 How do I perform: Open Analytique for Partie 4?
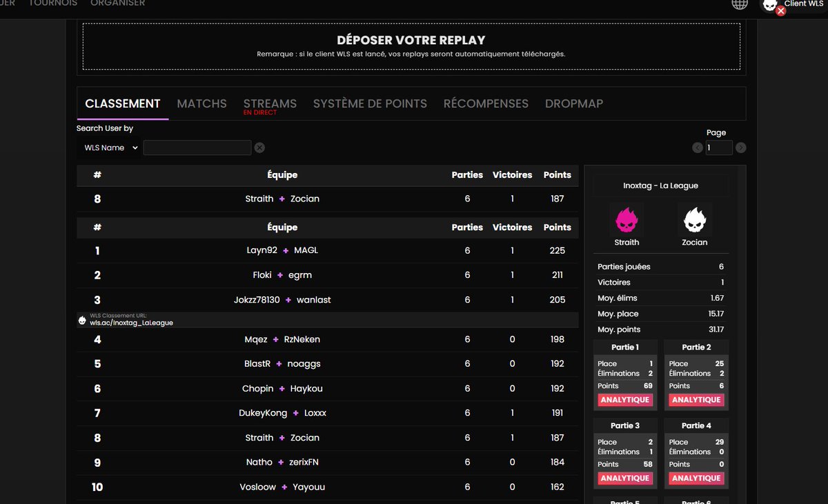pos(696,478)
